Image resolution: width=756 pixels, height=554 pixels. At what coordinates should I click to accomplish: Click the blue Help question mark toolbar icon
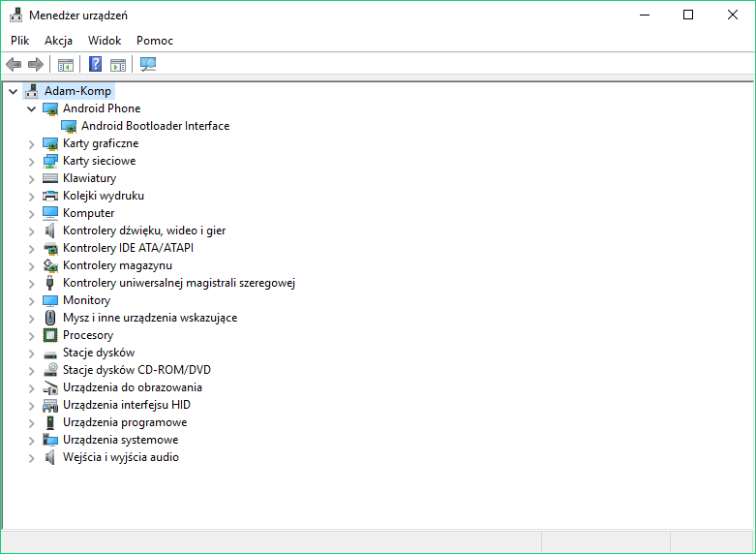pos(95,65)
